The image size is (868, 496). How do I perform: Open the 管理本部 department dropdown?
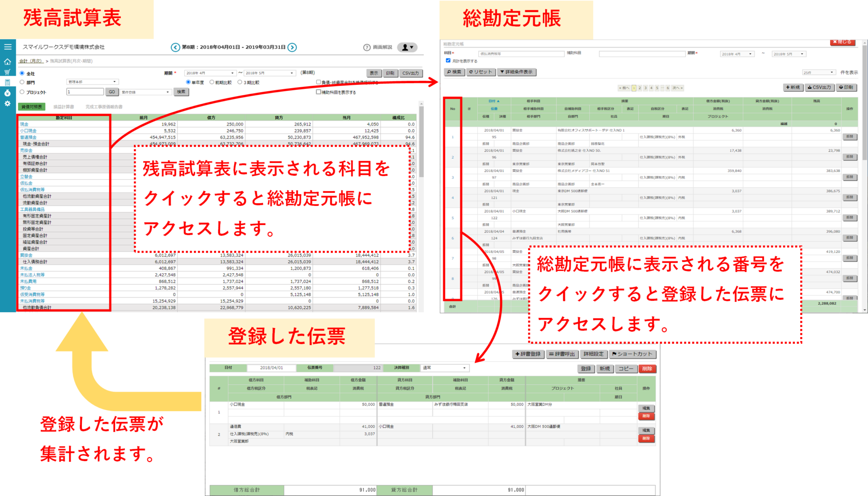tap(93, 82)
